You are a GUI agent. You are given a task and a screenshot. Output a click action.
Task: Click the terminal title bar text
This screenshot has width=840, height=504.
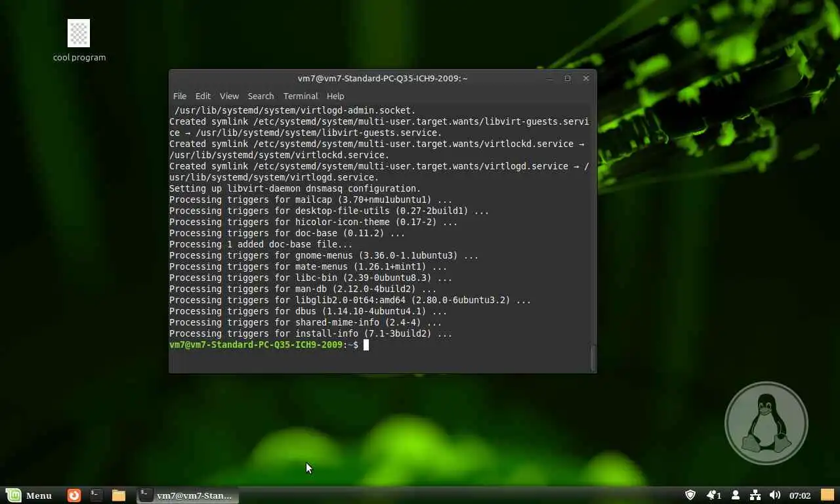pos(383,78)
